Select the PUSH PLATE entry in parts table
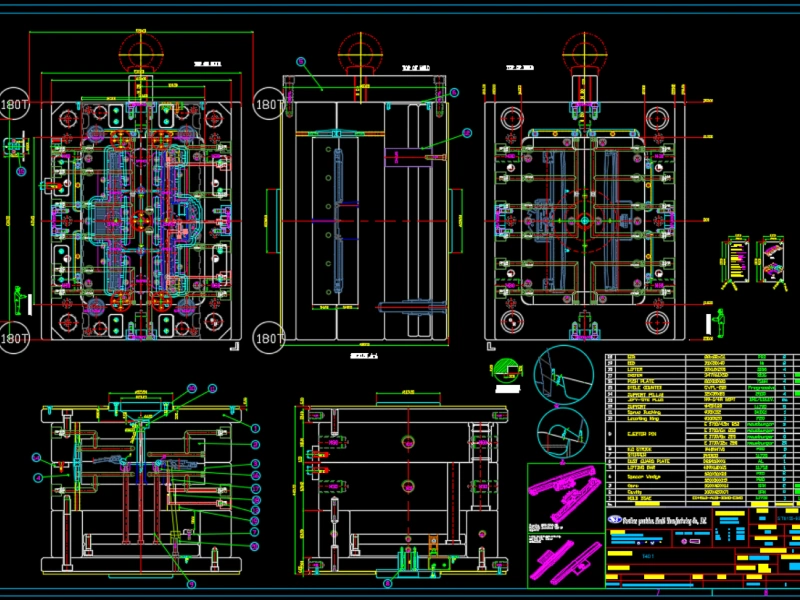 640,381
